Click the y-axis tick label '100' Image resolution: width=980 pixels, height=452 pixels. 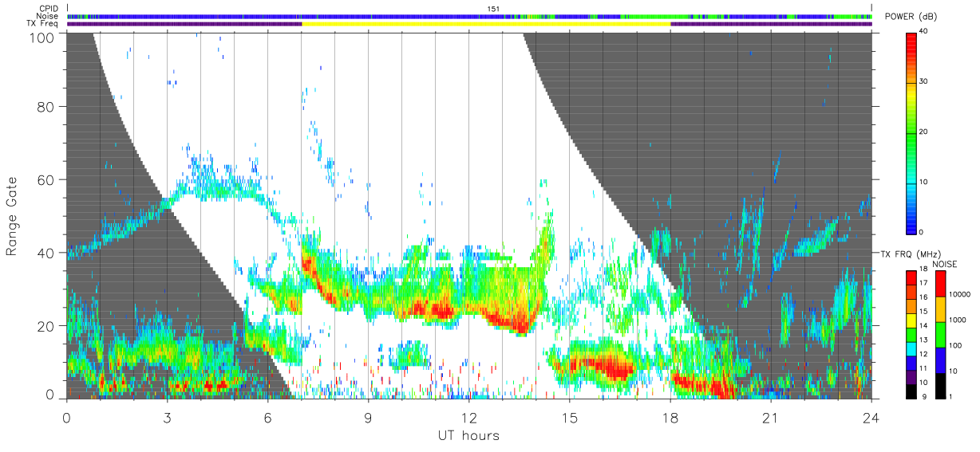(x=41, y=37)
